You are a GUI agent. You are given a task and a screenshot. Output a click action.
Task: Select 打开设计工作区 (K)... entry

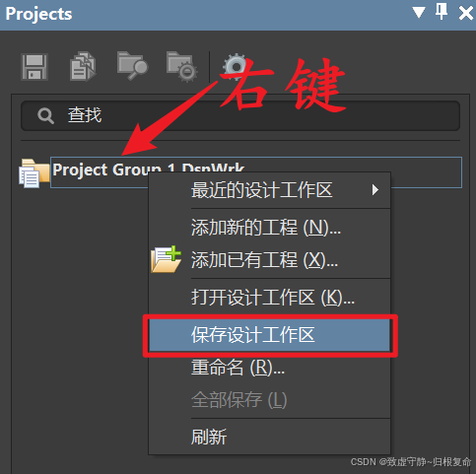269,298
